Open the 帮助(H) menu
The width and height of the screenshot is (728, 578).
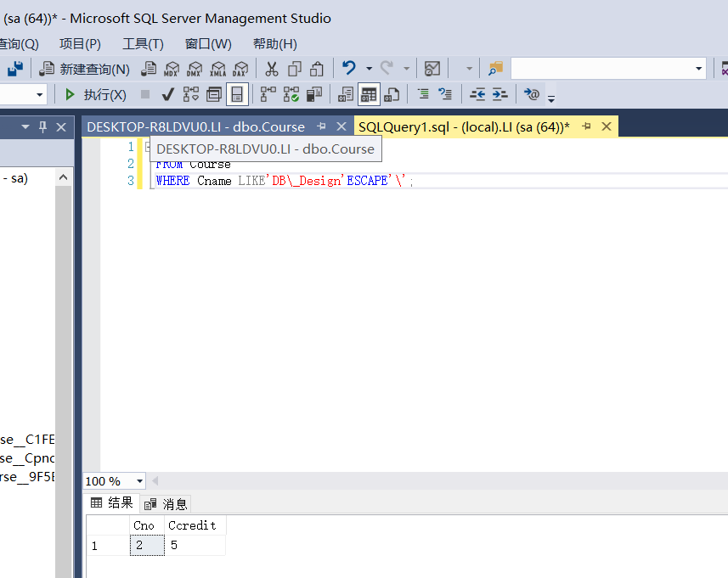click(x=275, y=44)
